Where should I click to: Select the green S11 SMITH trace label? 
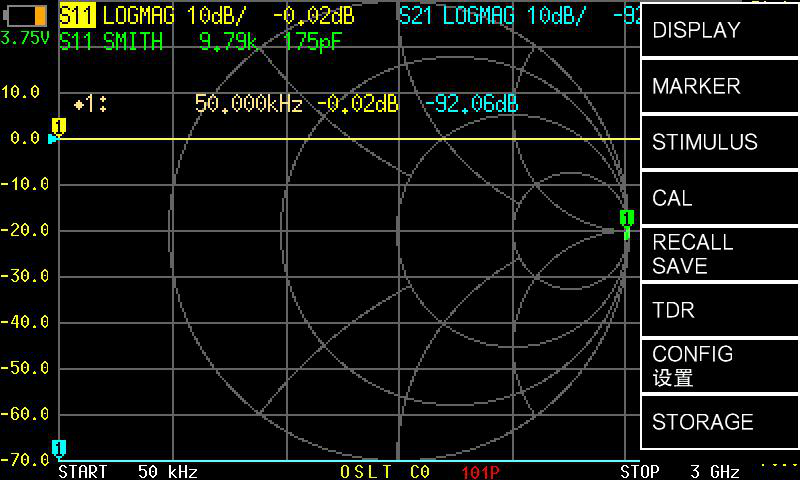point(110,42)
